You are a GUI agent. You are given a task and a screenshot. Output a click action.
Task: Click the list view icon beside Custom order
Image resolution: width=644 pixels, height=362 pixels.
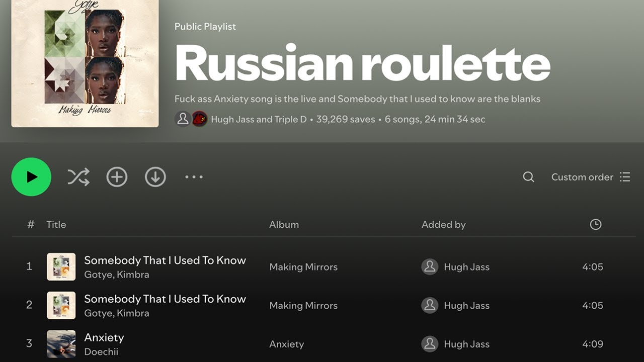[x=625, y=177]
